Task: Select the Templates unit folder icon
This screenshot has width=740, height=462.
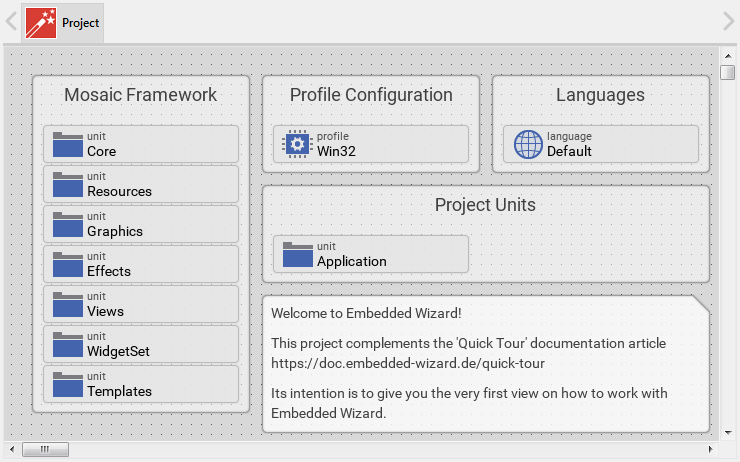Action: click(x=67, y=384)
